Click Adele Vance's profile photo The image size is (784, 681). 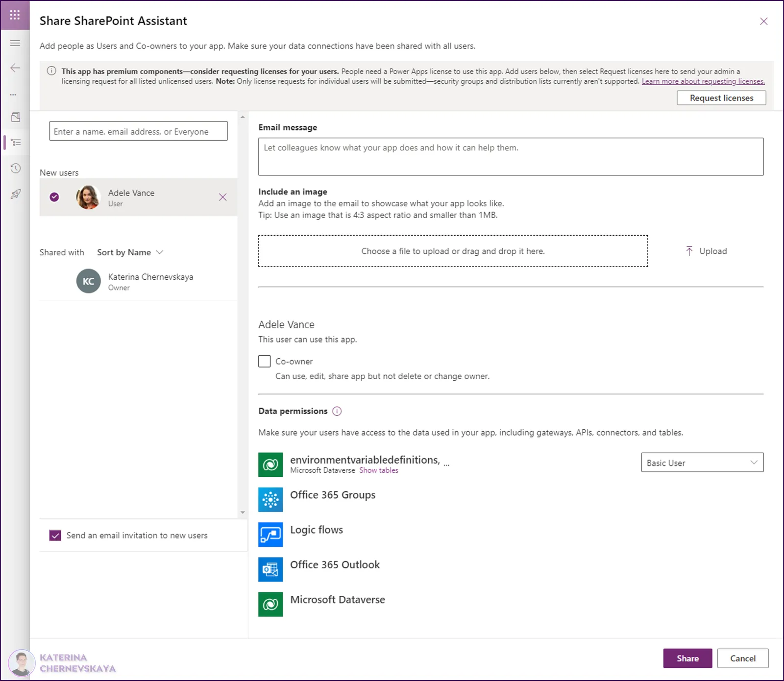[x=89, y=197]
